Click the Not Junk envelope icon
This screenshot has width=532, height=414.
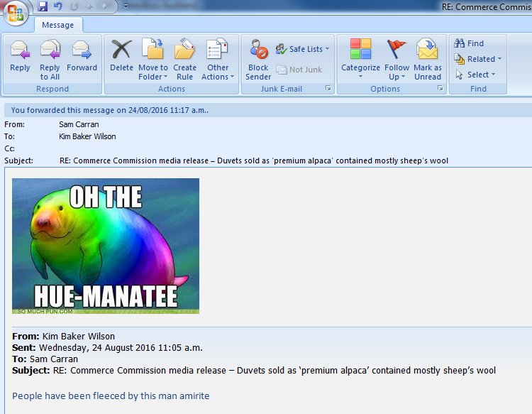282,70
